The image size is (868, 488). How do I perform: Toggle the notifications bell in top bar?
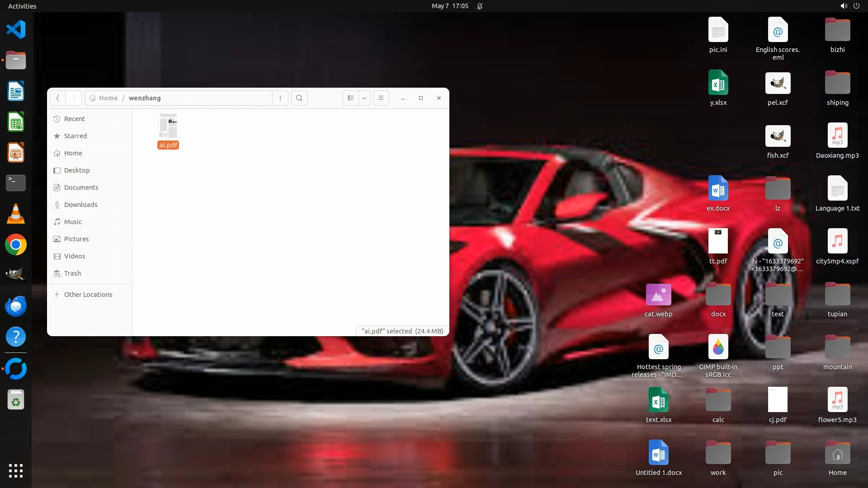pos(480,6)
